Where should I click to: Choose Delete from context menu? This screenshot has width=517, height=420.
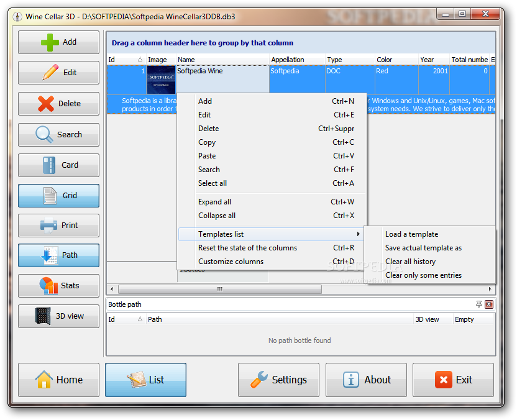click(x=272, y=129)
